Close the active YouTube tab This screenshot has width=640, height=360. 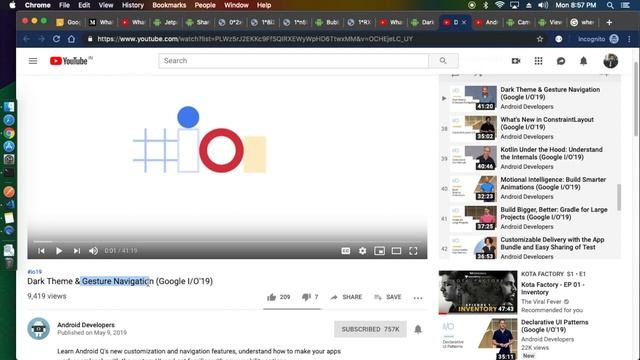click(464, 22)
